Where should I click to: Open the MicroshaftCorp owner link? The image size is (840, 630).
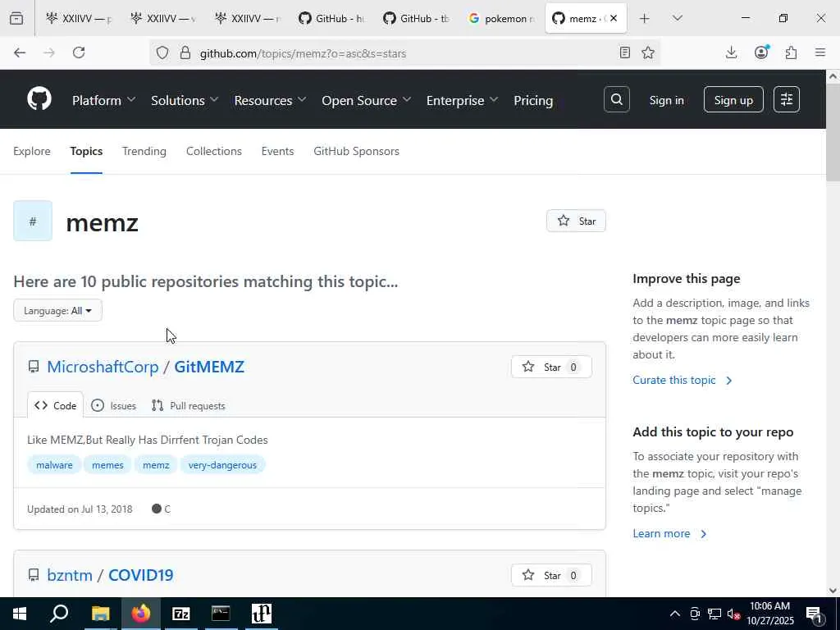pos(103,367)
